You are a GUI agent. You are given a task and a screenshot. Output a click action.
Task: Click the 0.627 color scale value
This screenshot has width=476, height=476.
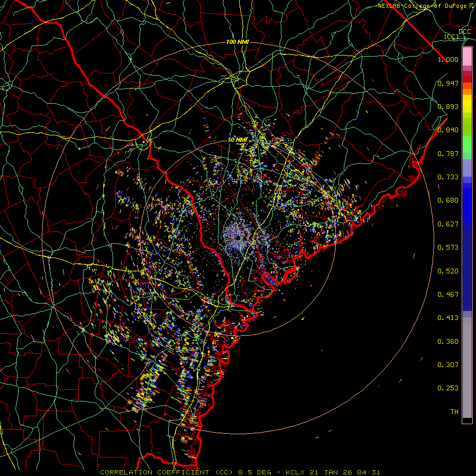coord(448,224)
